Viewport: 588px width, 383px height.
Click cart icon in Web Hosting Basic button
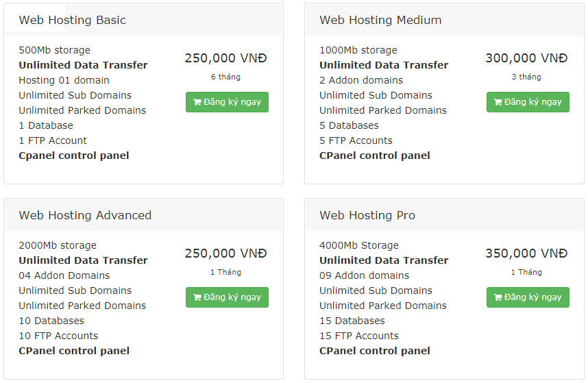pyautogui.click(x=197, y=102)
